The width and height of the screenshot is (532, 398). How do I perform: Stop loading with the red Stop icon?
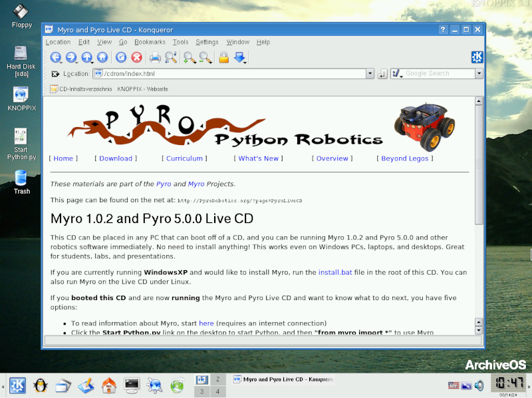(137, 57)
